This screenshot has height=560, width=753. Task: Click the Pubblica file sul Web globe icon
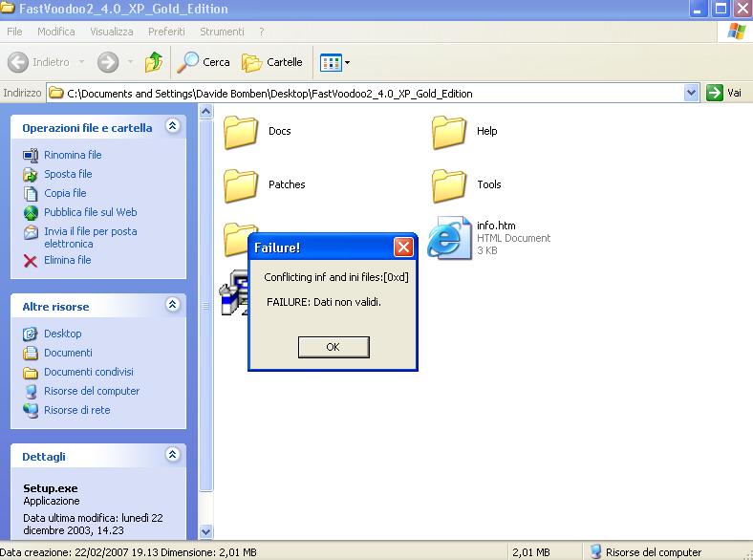click(x=31, y=213)
